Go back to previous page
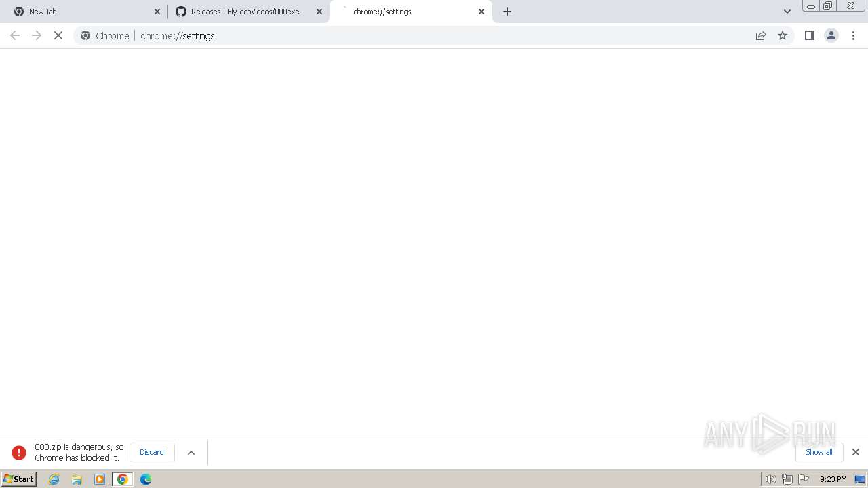The image size is (868, 488). (15, 35)
